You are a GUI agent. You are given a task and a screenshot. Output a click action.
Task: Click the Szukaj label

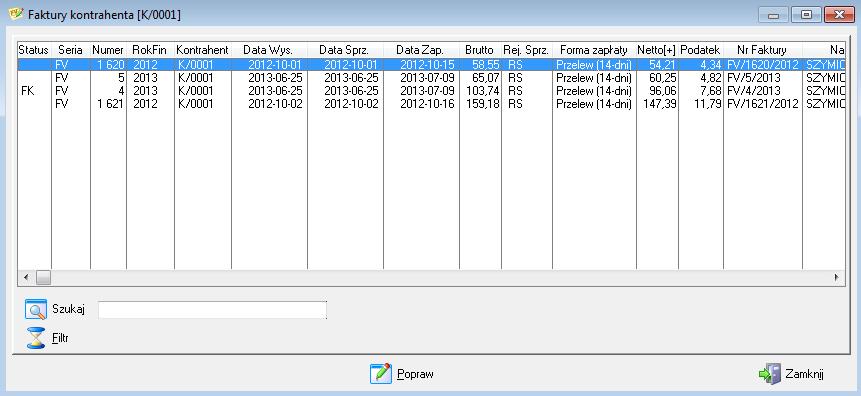(x=69, y=309)
